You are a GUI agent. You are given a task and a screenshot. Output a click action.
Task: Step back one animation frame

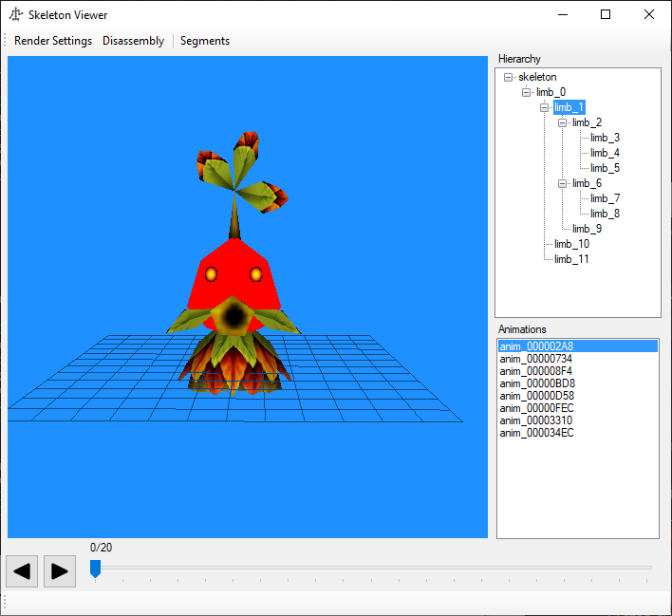(22, 571)
